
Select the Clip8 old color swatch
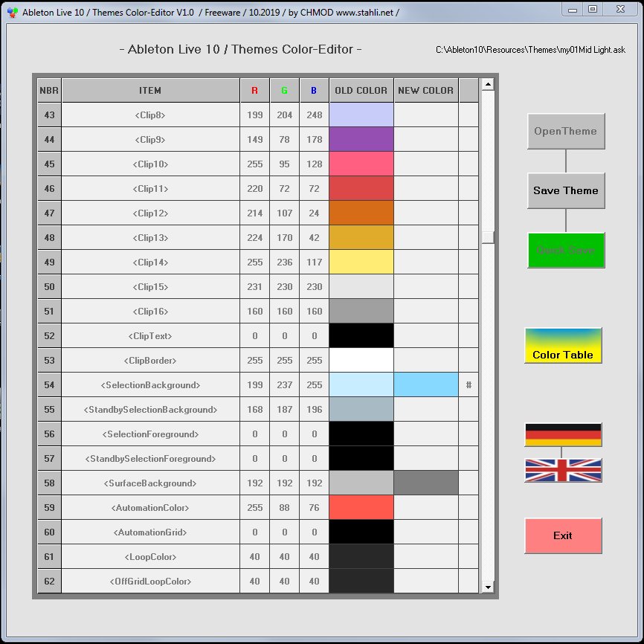pyautogui.click(x=361, y=115)
